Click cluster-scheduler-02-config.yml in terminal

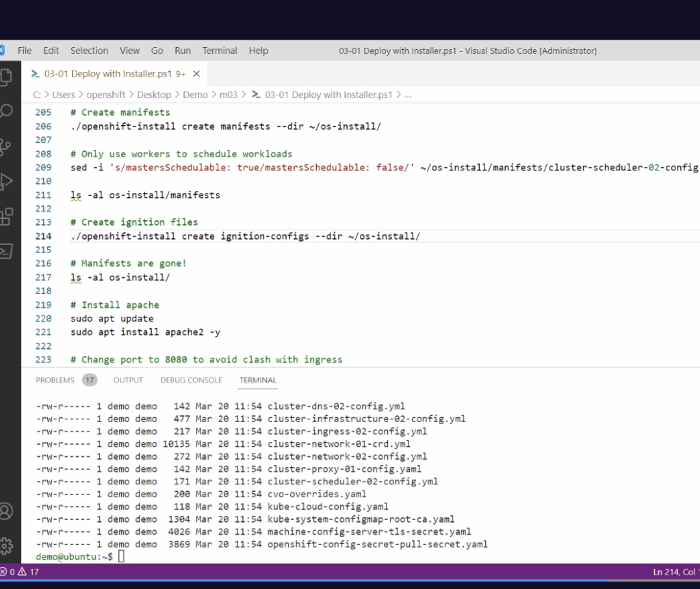pyautogui.click(x=352, y=482)
